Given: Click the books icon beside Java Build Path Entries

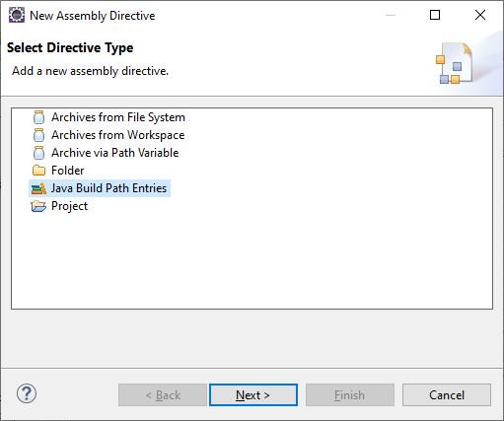Looking at the screenshot, I should point(38,188).
